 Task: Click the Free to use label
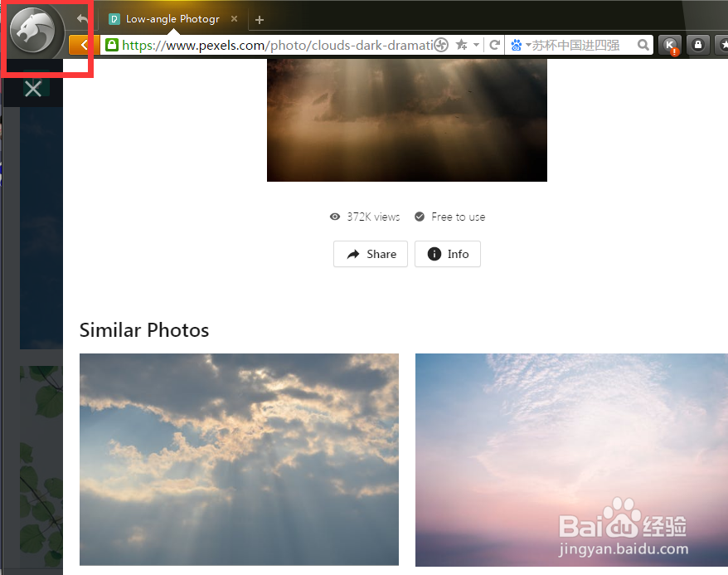click(459, 217)
